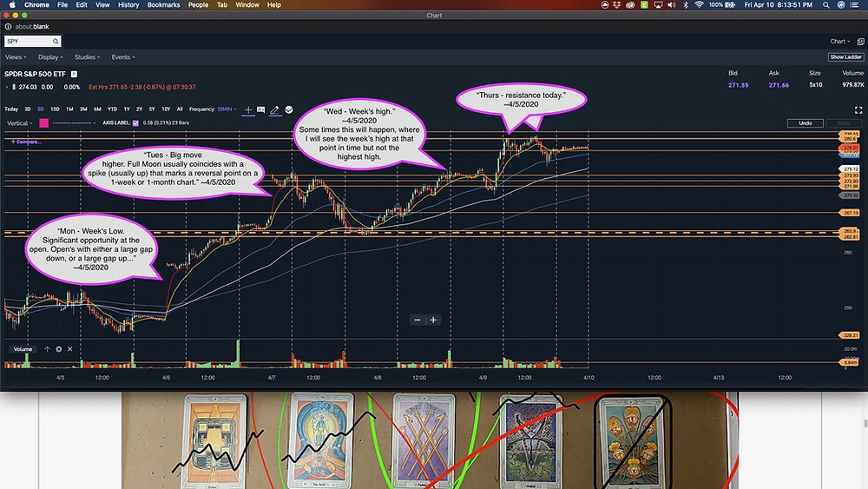Click the P badge next to SPDR S&P 500 ETF
This screenshot has height=489, width=868.
(x=74, y=74)
